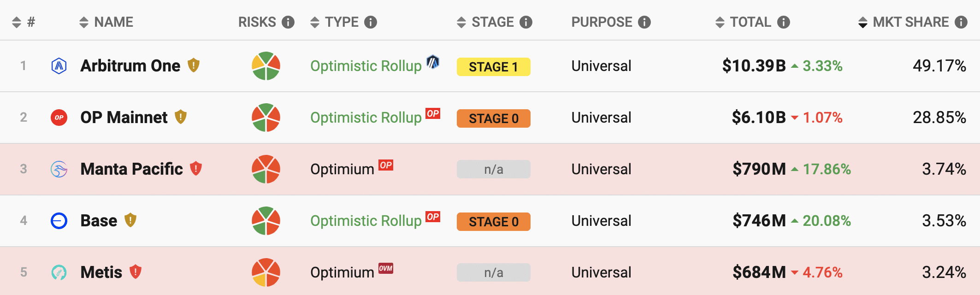The image size is (980, 295).
Task: Click the red warning shield beside Manta Pacific
Action: (x=196, y=168)
